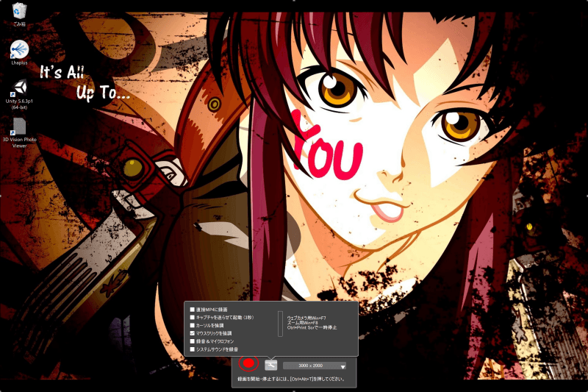Select the ごみ箱 recycle bin desktop icon

[x=19, y=15]
